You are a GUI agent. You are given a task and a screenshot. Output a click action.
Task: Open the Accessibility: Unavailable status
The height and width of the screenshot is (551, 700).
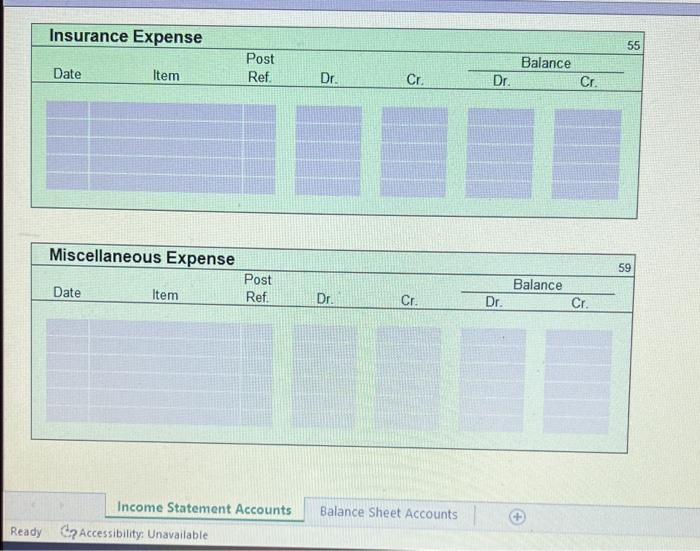click(143, 534)
